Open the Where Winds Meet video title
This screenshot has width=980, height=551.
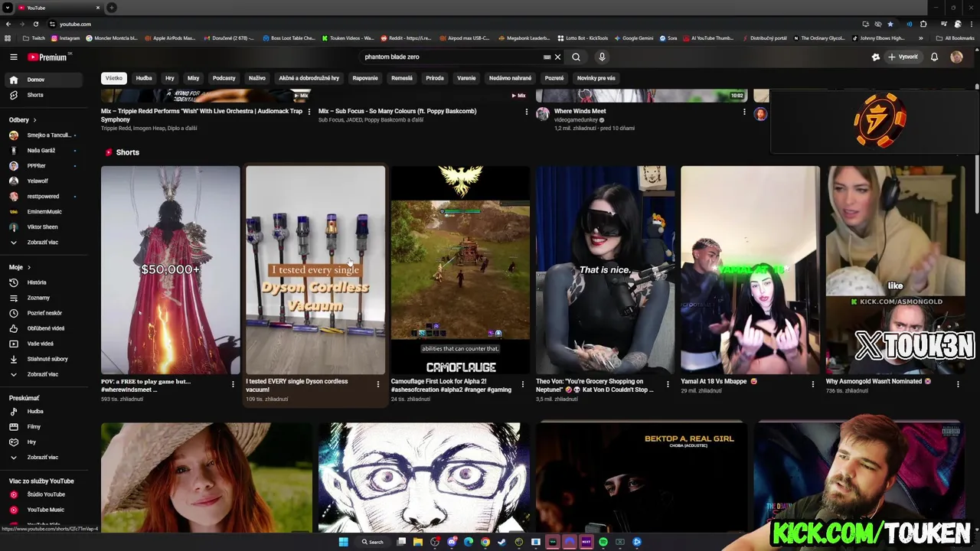(x=580, y=111)
